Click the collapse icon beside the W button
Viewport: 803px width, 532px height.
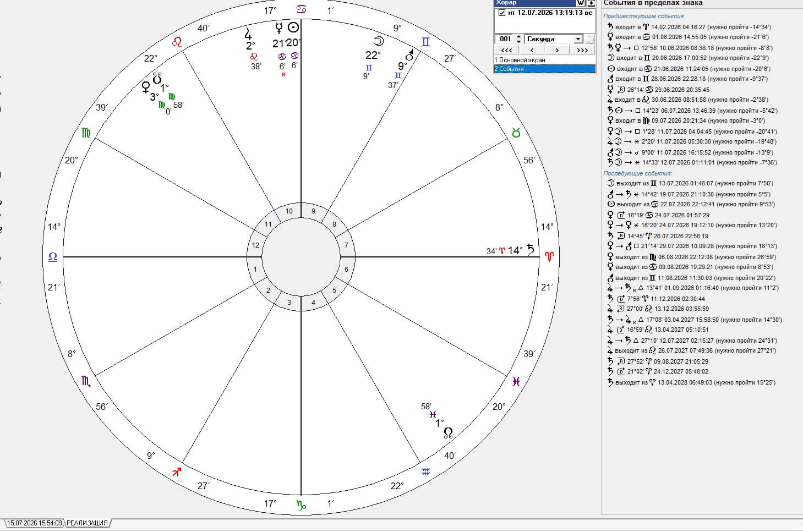point(591,3)
